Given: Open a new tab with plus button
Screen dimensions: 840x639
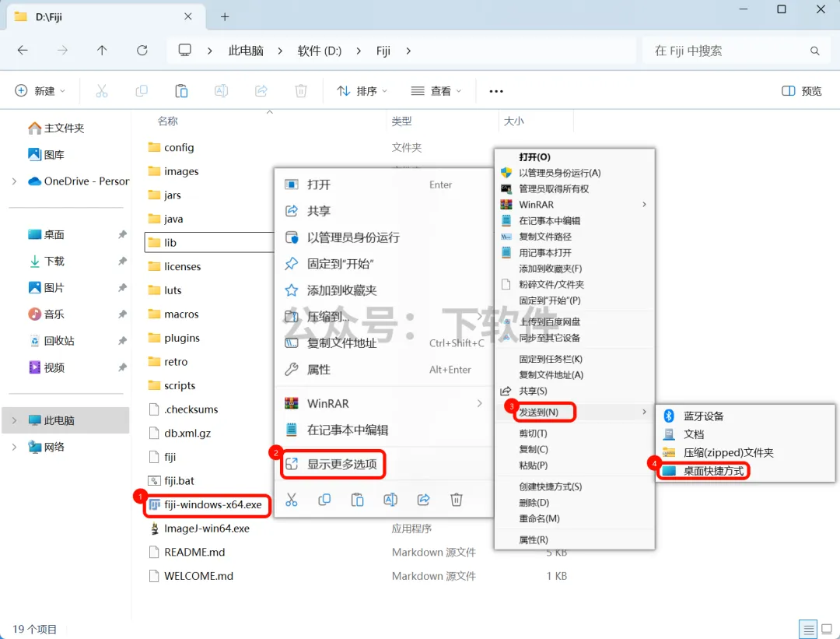Looking at the screenshot, I should coord(225,16).
